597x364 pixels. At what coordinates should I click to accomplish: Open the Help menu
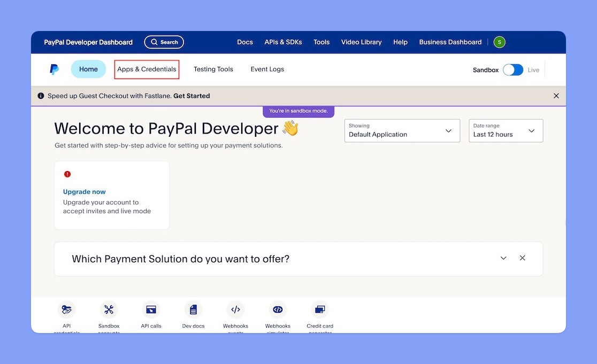[x=400, y=42]
